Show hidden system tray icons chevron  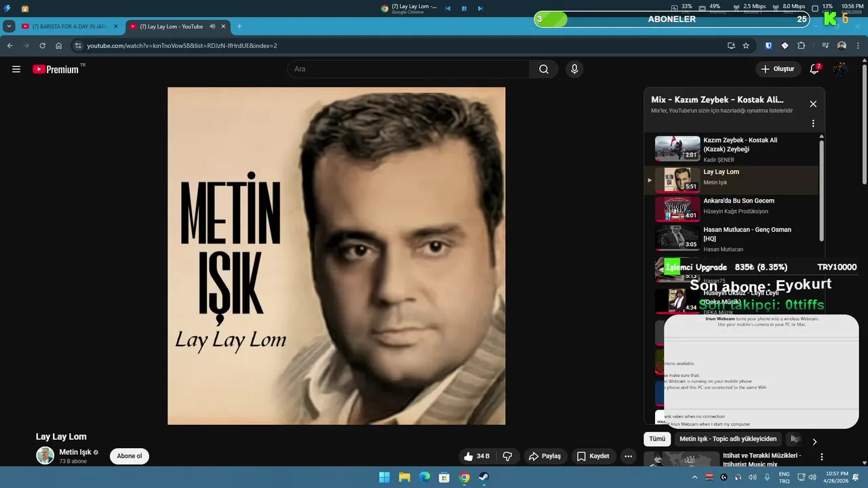[694, 477]
